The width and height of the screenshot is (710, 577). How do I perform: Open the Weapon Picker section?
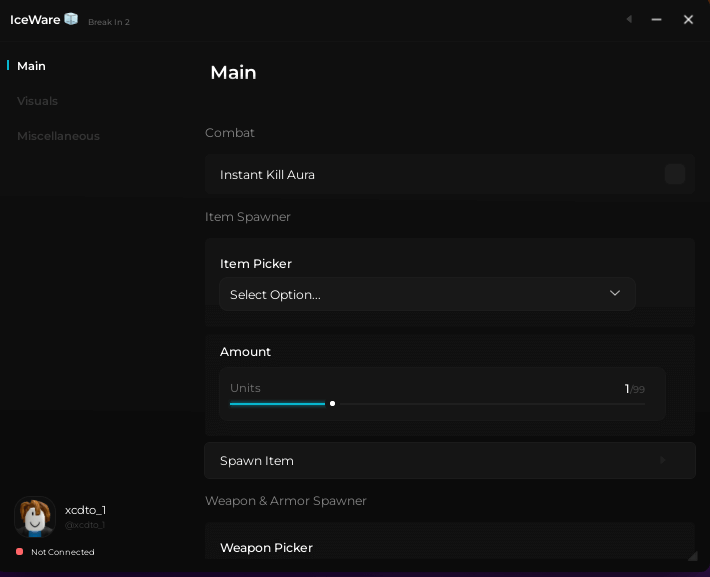(266, 547)
